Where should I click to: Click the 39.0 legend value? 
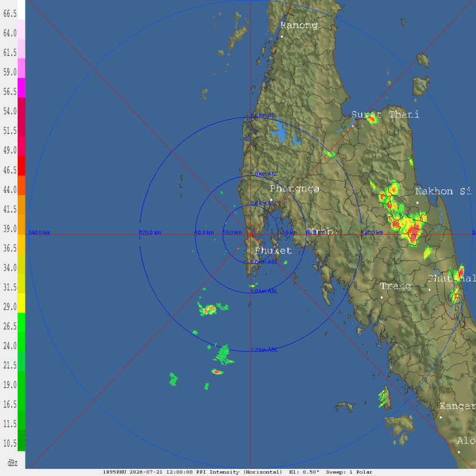point(10,228)
